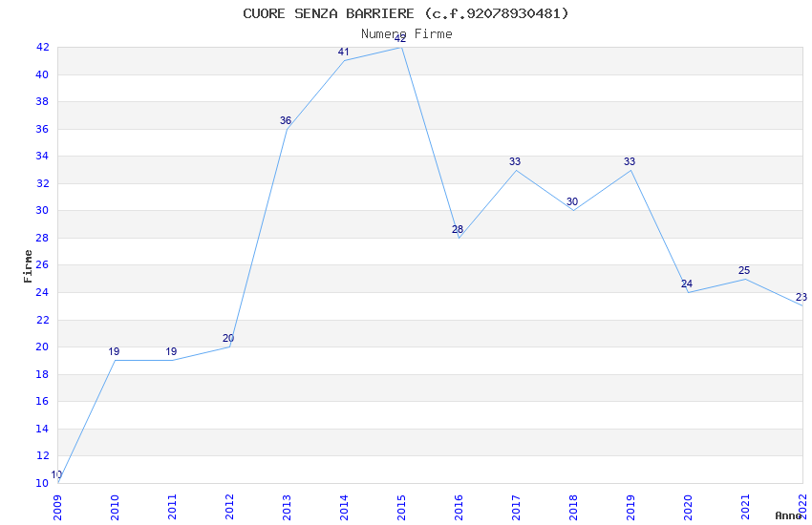The image size is (812, 525).
Task: Click the y-axis tick label 24
Action: click(42, 292)
